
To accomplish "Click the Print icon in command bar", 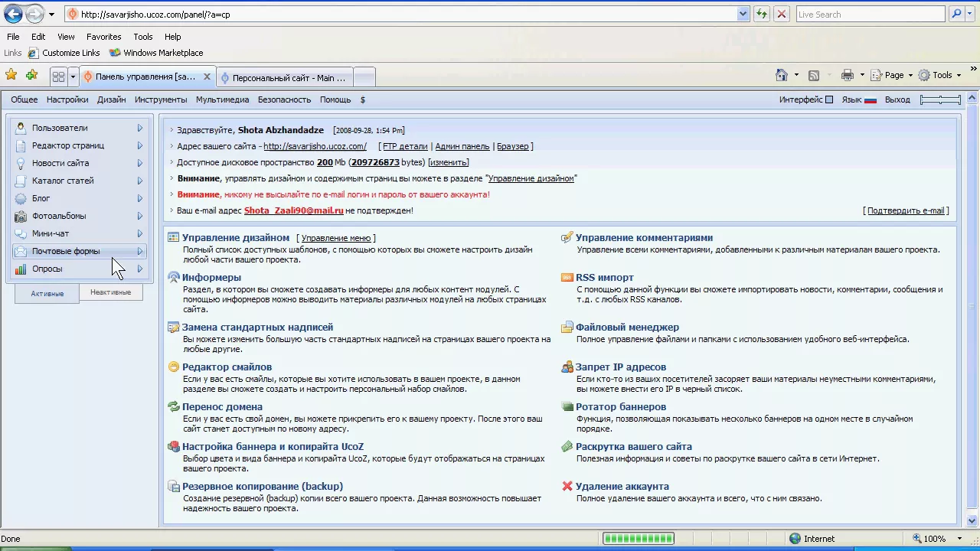I will (x=847, y=75).
